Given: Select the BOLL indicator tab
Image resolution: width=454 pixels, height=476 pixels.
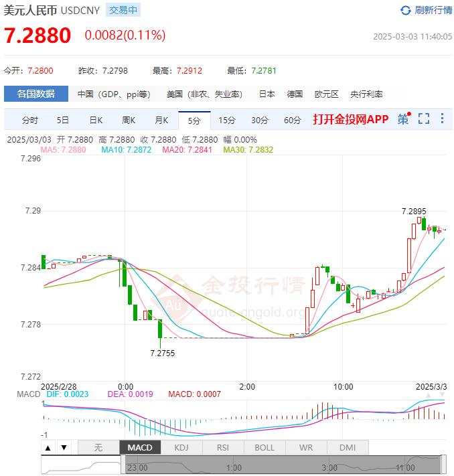Looking at the screenshot, I should click(x=264, y=447).
